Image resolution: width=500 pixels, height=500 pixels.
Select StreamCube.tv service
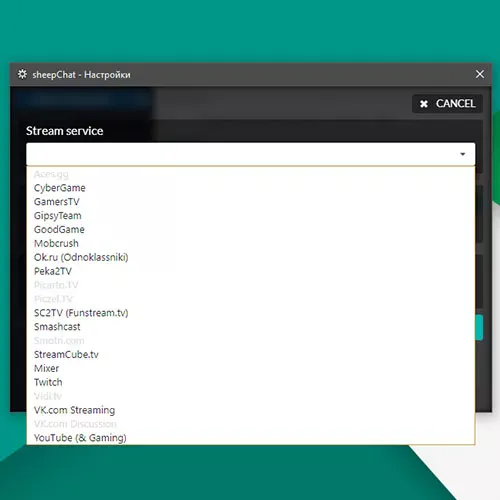pos(251,355)
